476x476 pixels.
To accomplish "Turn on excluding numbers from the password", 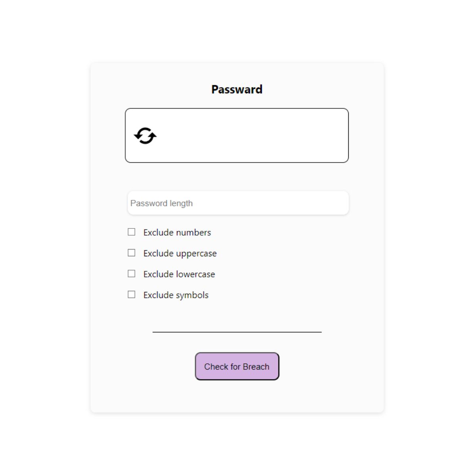I will pyautogui.click(x=131, y=232).
